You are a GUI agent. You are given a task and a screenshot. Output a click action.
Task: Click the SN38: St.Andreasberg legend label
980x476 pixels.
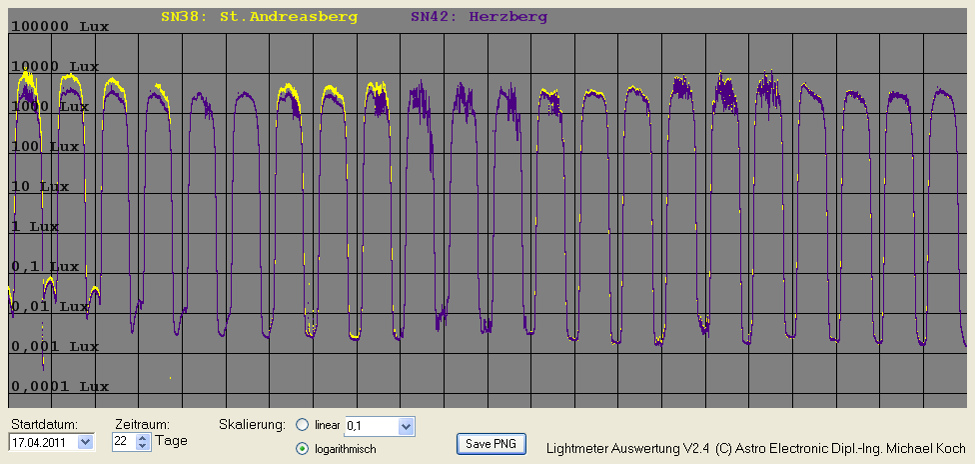(260, 17)
